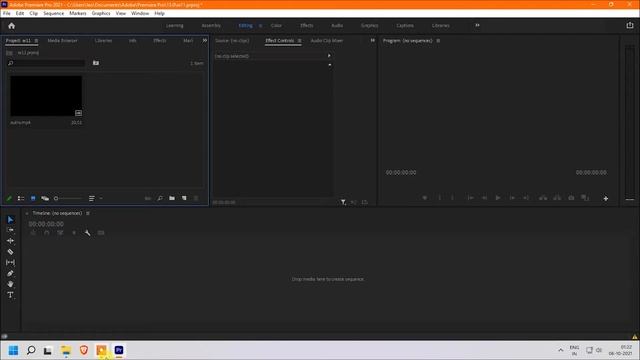The width and height of the screenshot is (640, 360).
Task: Open the Sort Icons menu
Action: coord(92,198)
